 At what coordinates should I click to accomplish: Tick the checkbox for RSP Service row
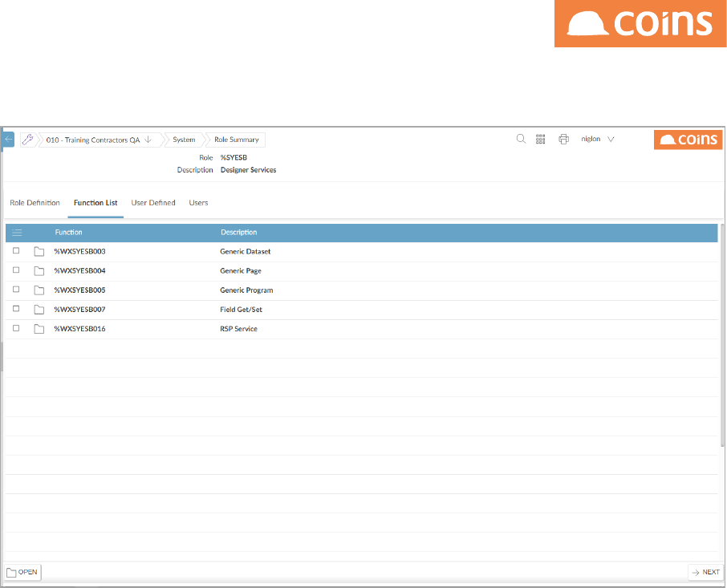click(16, 328)
